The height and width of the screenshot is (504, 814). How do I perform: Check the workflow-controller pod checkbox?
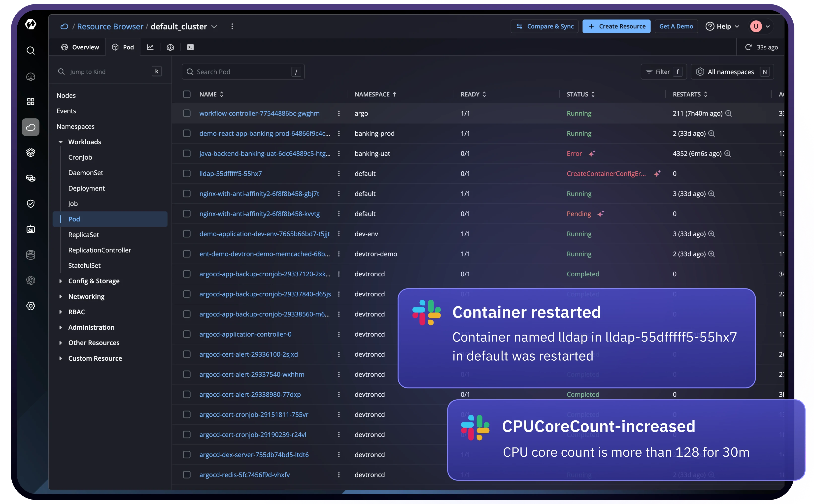click(187, 113)
